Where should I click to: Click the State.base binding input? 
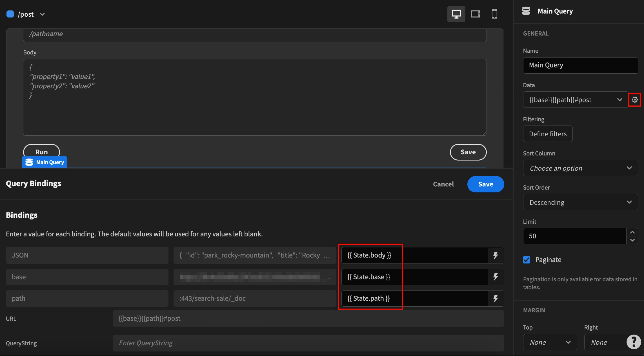point(415,277)
